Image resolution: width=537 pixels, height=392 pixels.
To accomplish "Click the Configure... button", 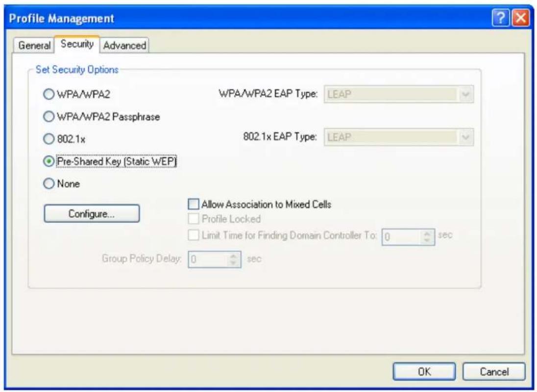I will click(92, 214).
